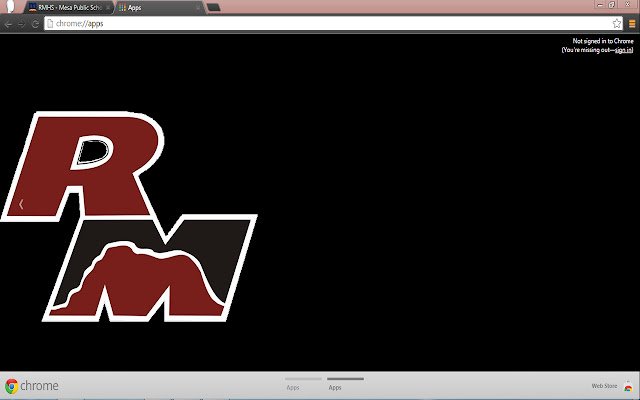640x400 pixels.
Task: Select the first Apps page indicator at bottom
Action: (x=303, y=383)
